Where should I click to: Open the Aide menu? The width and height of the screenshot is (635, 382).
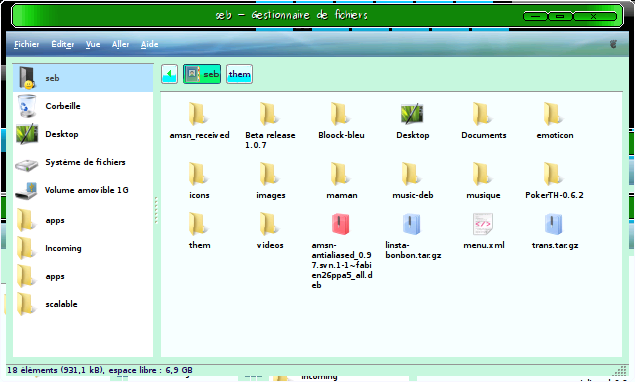[x=149, y=44]
